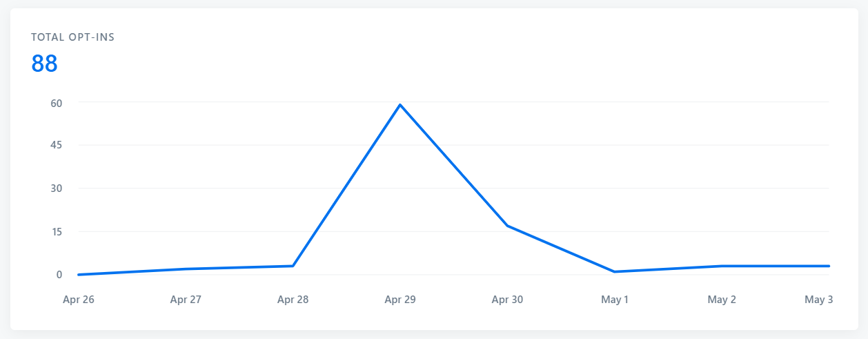
Task: Select the Apr 28 data point on line
Action: coord(293,266)
